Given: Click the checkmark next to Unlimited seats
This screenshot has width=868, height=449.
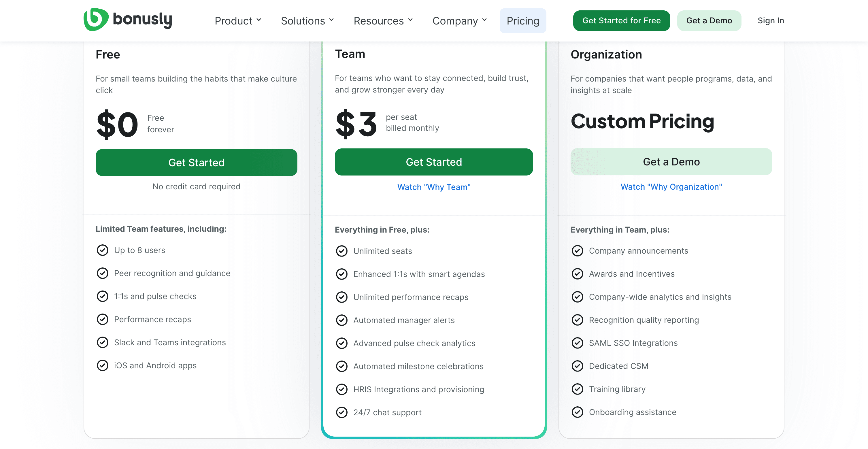Looking at the screenshot, I should click(x=342, y=251).
